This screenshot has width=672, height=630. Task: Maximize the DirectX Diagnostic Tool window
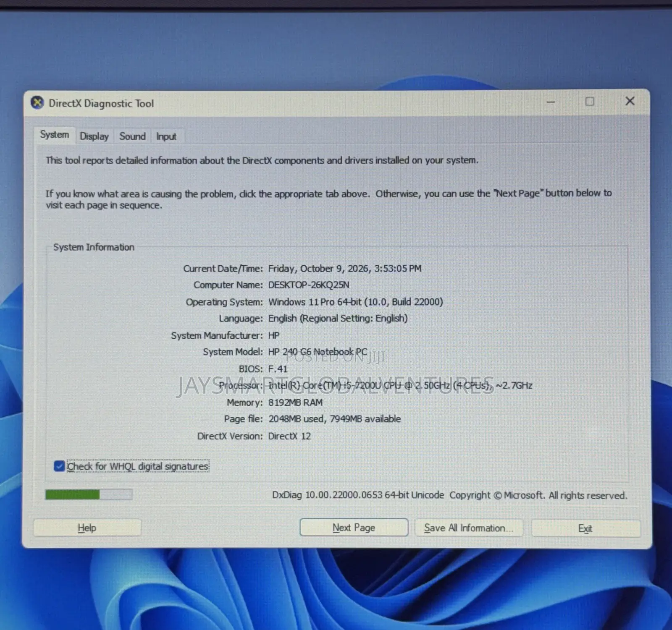[590, 102]
